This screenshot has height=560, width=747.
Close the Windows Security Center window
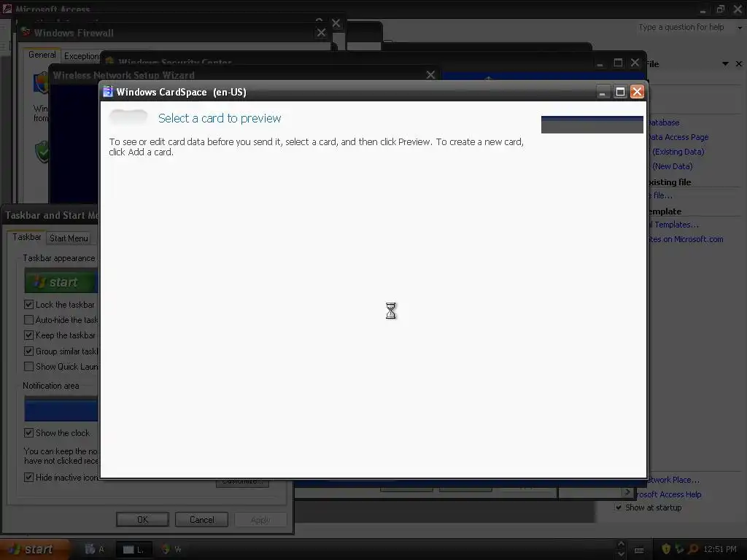(x=635, y=63)
